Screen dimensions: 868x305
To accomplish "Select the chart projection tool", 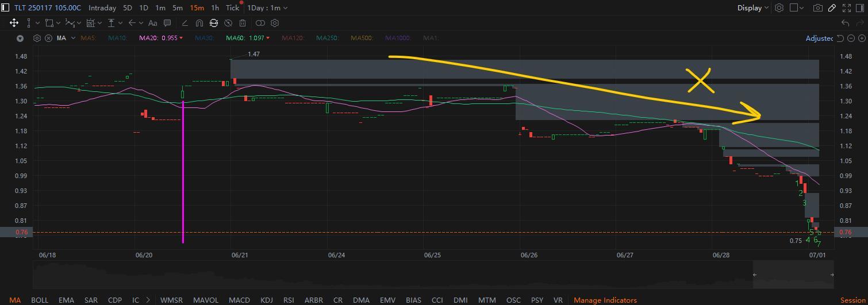I will [x=90, y=23].
